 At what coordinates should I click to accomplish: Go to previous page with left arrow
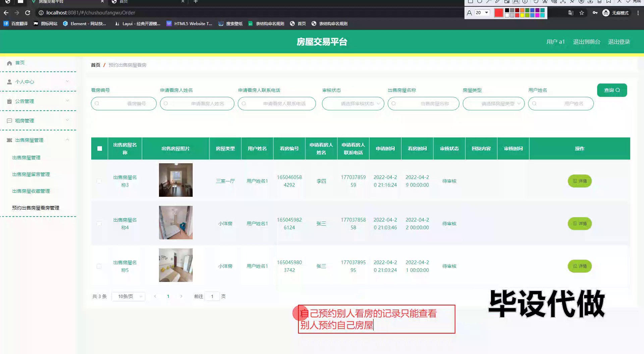tap(155, 296)
